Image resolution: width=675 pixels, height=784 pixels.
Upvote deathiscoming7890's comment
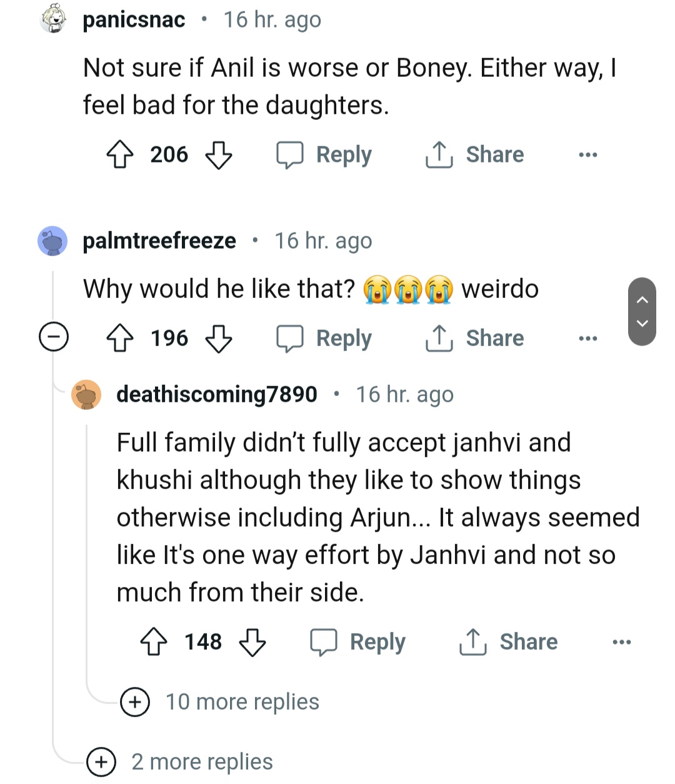(x=153, y=642)
